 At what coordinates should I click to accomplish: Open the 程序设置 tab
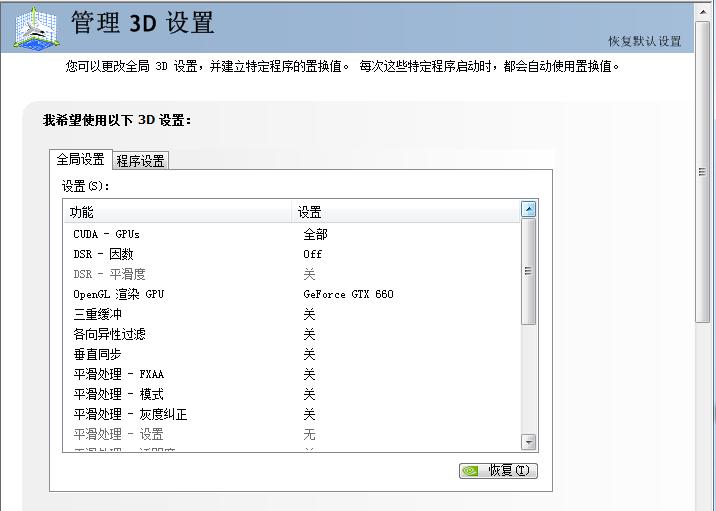[140, 160]
